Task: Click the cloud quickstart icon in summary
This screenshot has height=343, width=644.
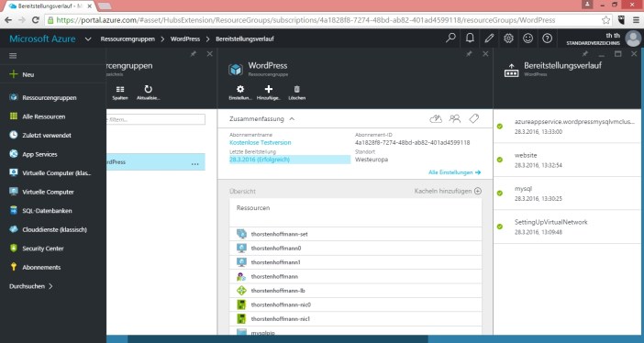Action: [436, 118]
